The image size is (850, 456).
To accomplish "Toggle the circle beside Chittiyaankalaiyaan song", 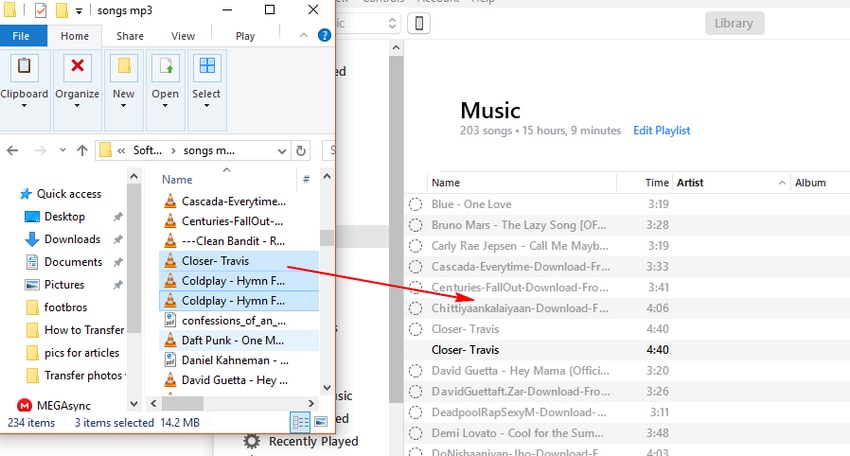I will 415,309.
